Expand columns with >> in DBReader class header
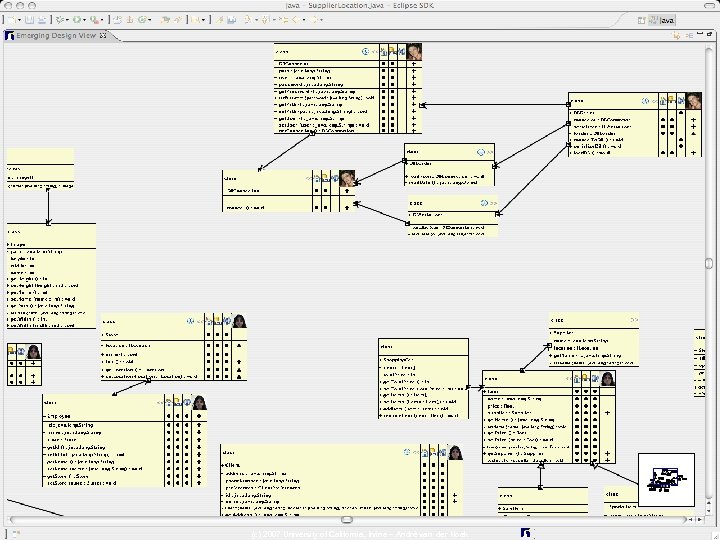Screen dimensions: 720x540 tap(490, 152)
